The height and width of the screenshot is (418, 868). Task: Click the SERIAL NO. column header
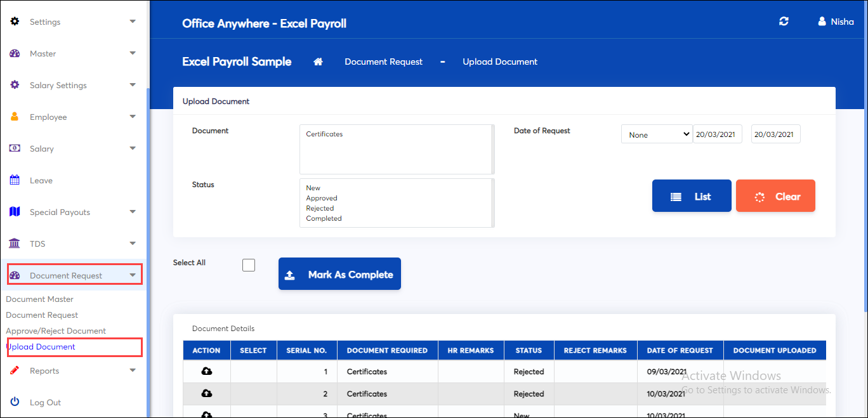point(307,350)
